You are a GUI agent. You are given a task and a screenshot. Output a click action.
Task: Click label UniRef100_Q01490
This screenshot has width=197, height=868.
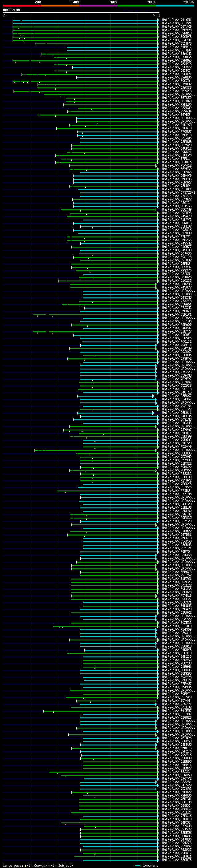176,139
